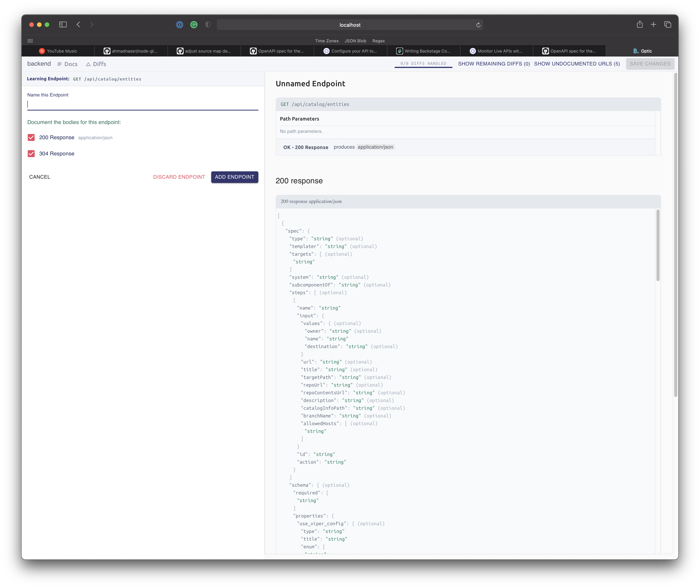
Task: Open tab overview icon
Action: tap(667, 25)
